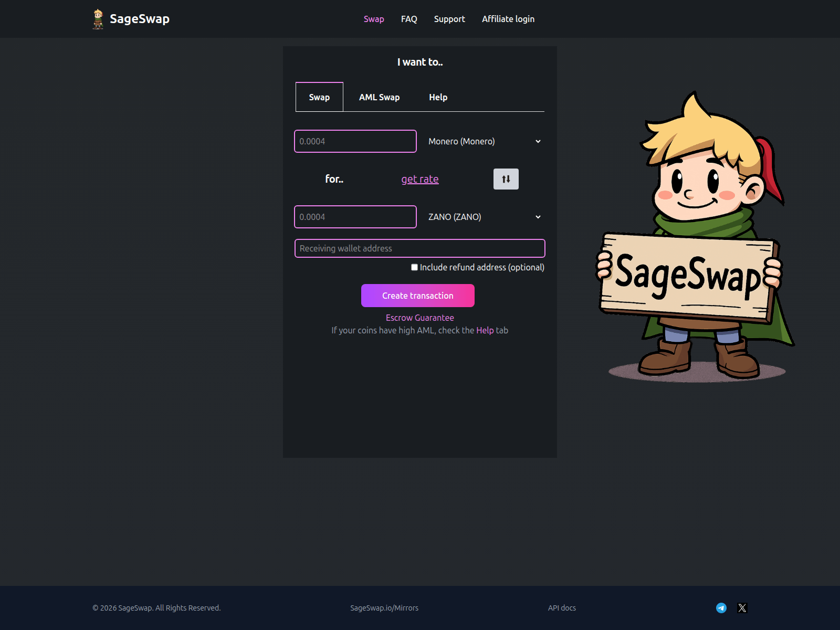Click the SageSwap mascot logo icon
The image size is (840, 630).
98,19
